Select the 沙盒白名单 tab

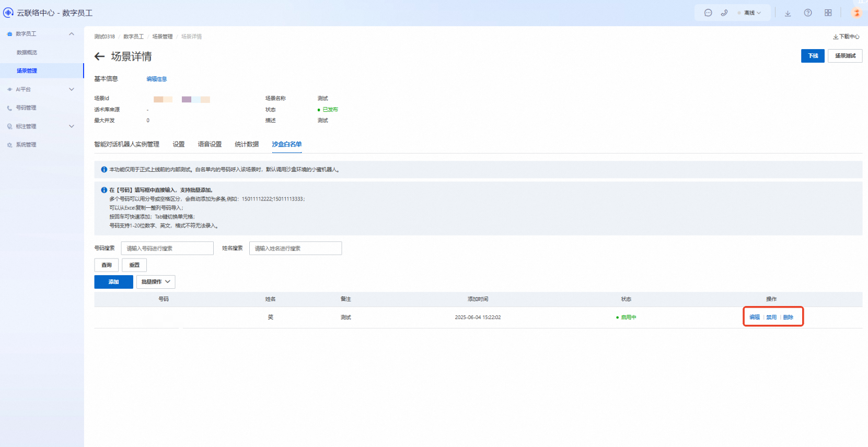tap(286, 144)
